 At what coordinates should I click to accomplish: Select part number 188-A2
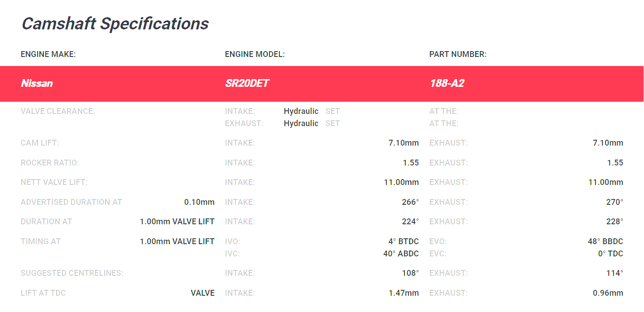point(447,84)
